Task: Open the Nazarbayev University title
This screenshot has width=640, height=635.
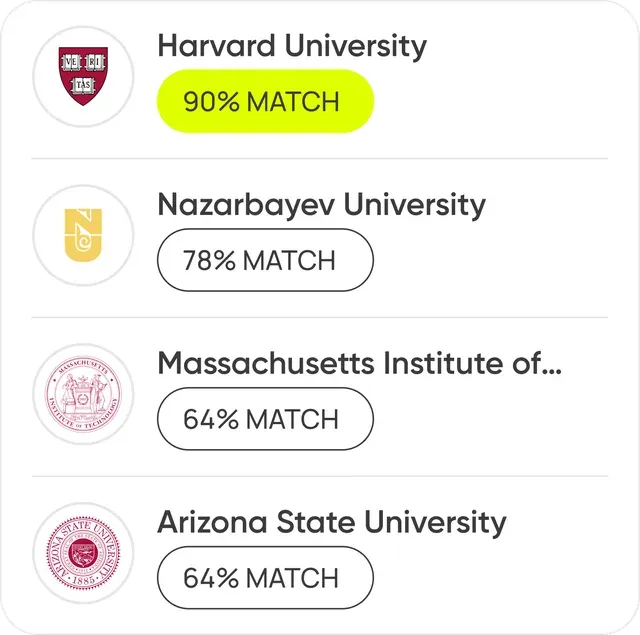Action: pyautogui.click(x=322, y=205)
